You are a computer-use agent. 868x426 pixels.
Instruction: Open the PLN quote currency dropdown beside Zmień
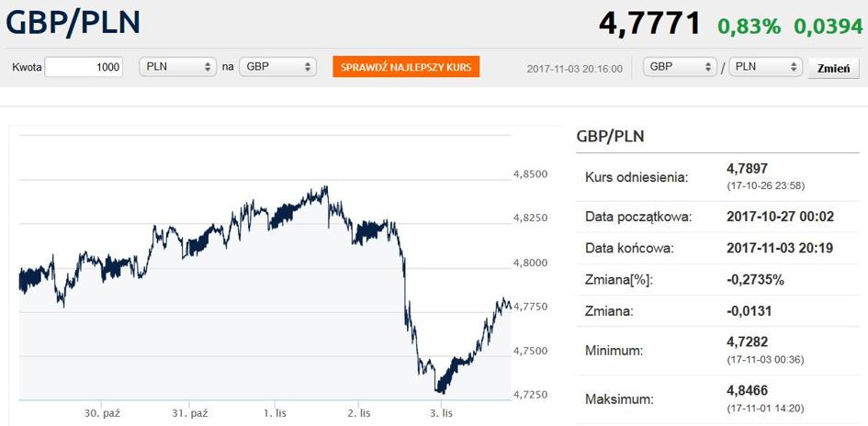pyautogui.click(x=765, y=67)
